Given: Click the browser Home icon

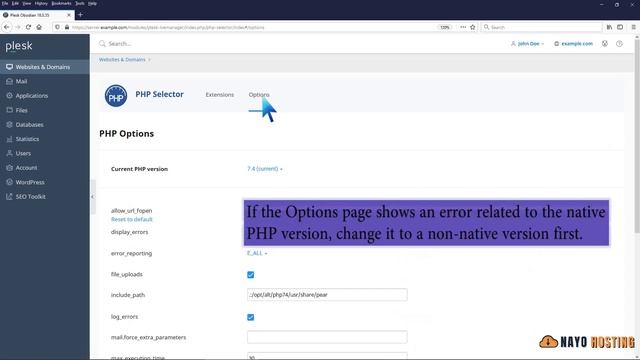Looking at the screenshot, I should click(x=39, y=27).
